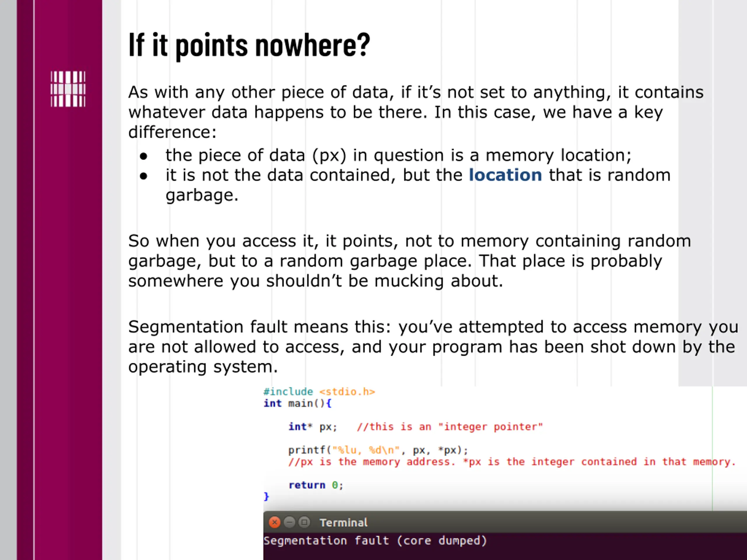Click the printf statement in code
747x560 pixels.
pyautogui.click(x=378, y=450)
